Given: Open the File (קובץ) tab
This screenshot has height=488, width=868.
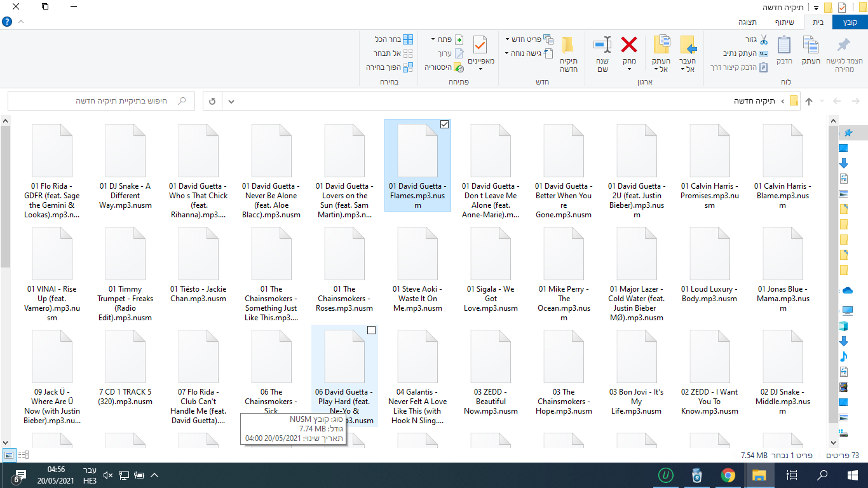Looking at the screenshot, I should pos(850,22).
